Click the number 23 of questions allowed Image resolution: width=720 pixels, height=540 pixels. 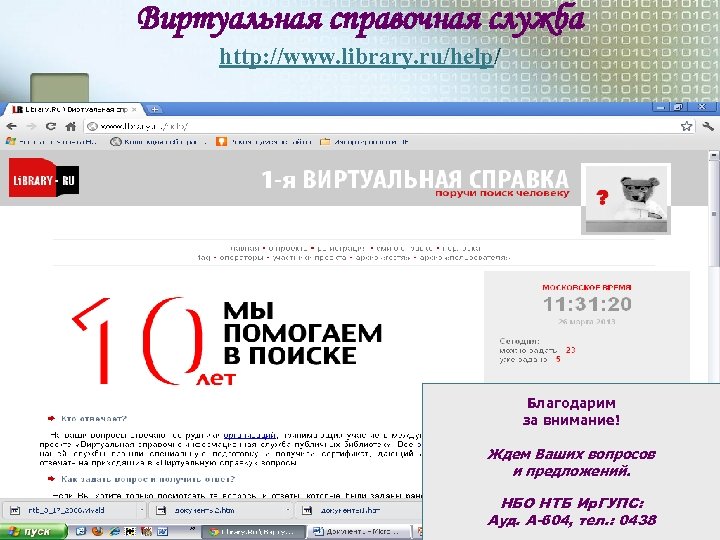pos(570,350)
